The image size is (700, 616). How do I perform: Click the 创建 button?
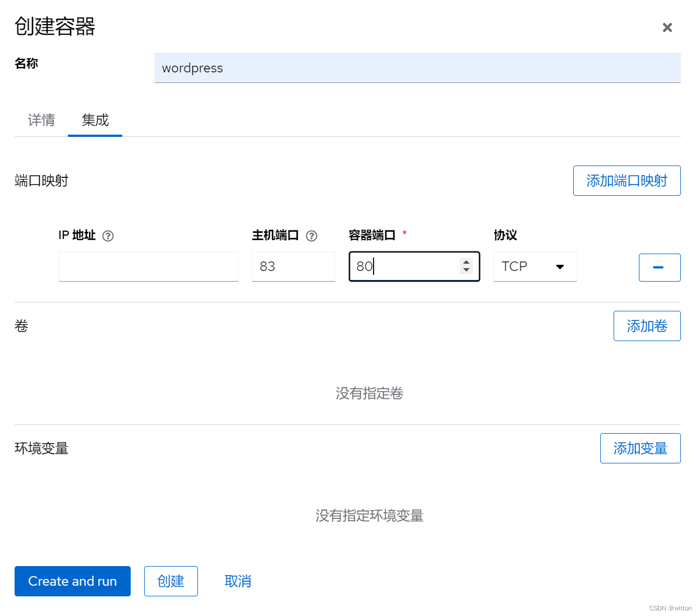coord(171,581)
